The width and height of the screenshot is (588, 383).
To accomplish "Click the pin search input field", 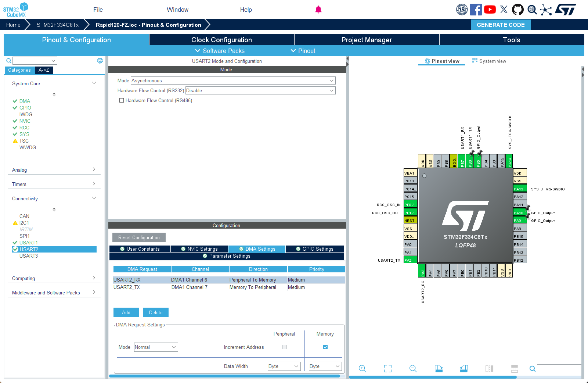I will pos(559,369).
